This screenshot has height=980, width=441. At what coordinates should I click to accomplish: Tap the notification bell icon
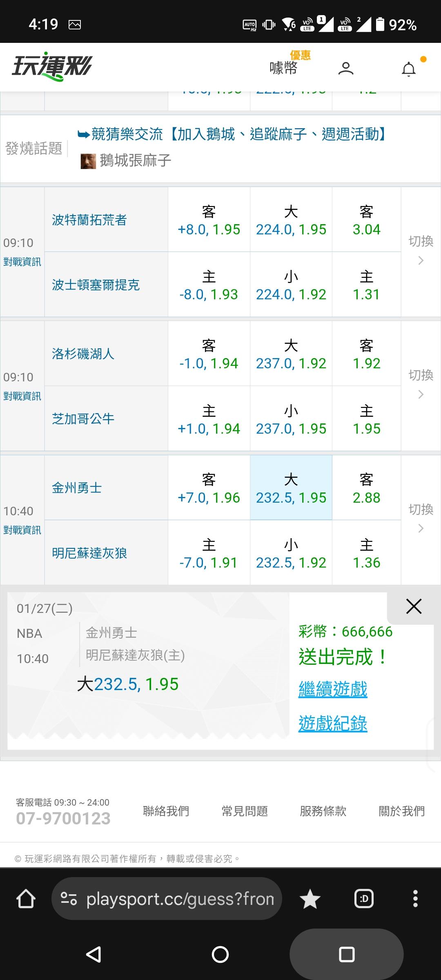[409, 69]
